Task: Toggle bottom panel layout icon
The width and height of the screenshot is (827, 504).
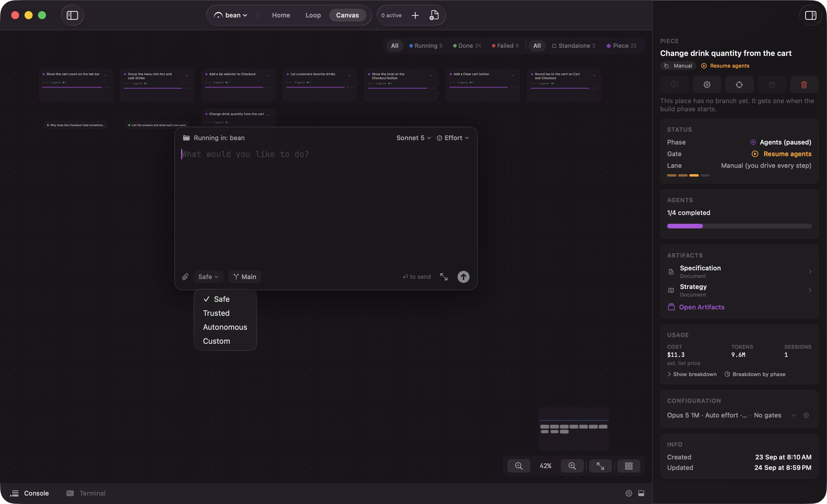Action: [641, 493]
